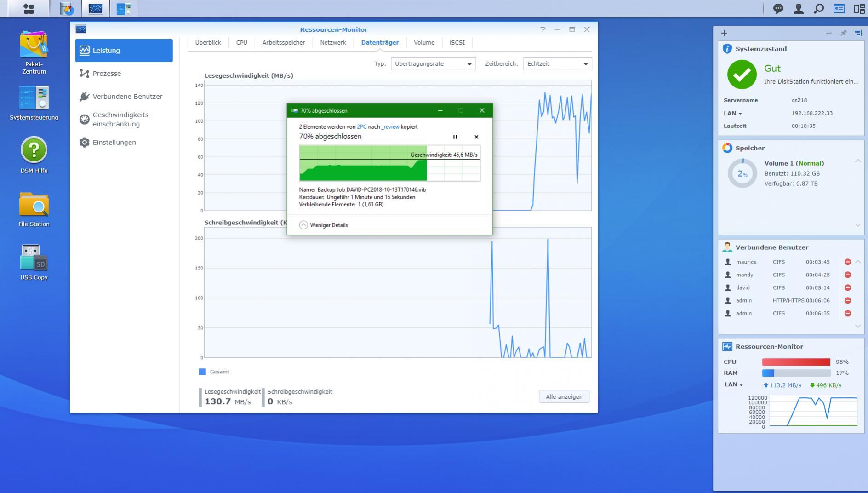The width and height of the screenshot is (868, 493).
Task: Click the 2PC source link
Action: [x=361, y=126]
